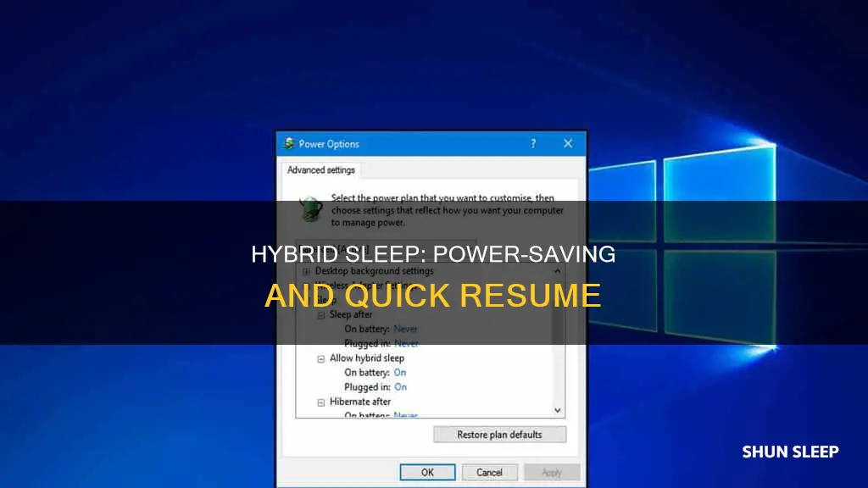Select the Sleep after row
This screenshot has height=488, width=868.
tap(351, 315)
